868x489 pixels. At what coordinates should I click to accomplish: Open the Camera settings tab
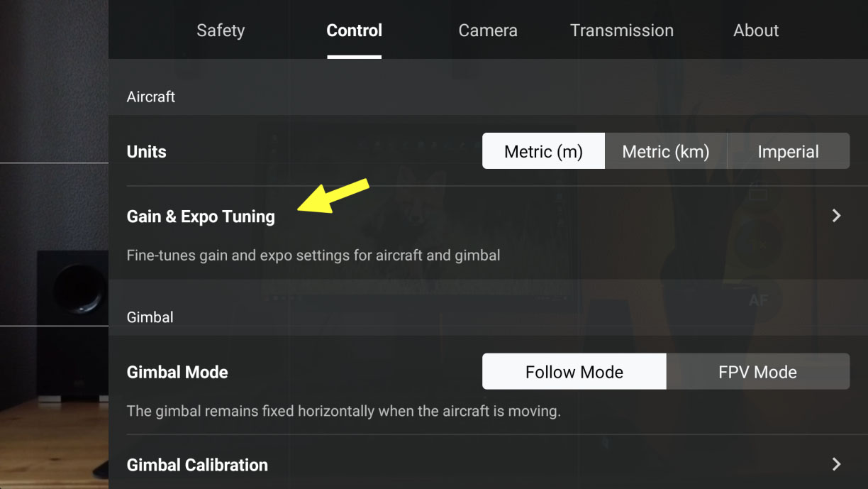[488, 31]
